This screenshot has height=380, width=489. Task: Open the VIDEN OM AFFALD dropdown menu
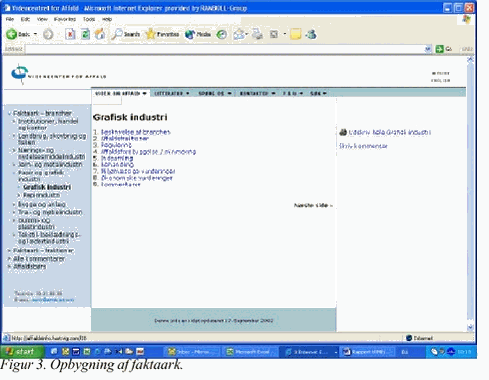121,93
